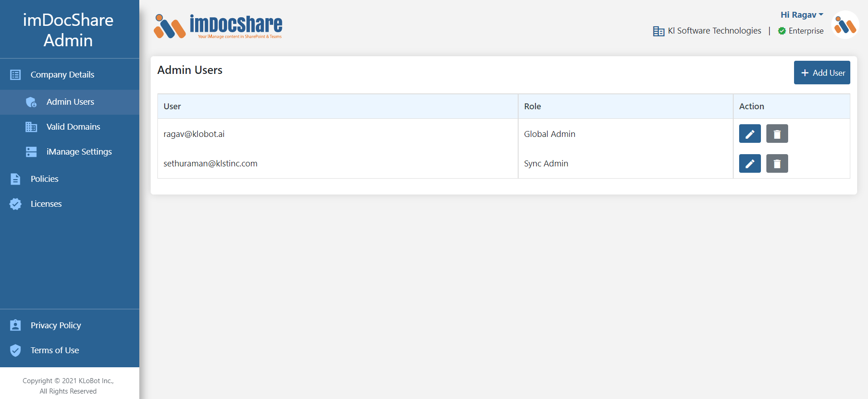Select Admin Users in sidebar
Image resolution: width=868 pixels, height=399 pixels.
click(x=69, y=102)
